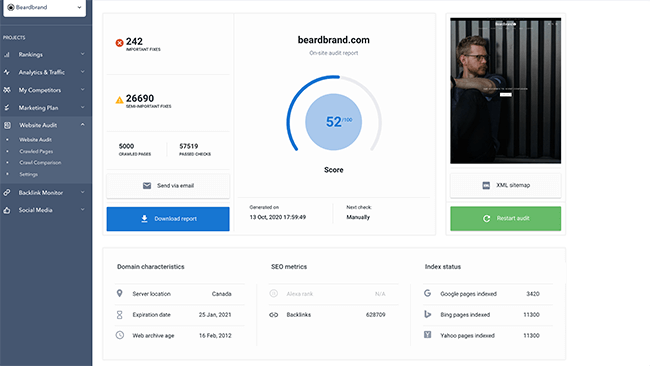Open Backlink Monitor section
This screenshot has height=366, width=650.
click(41, 193)
